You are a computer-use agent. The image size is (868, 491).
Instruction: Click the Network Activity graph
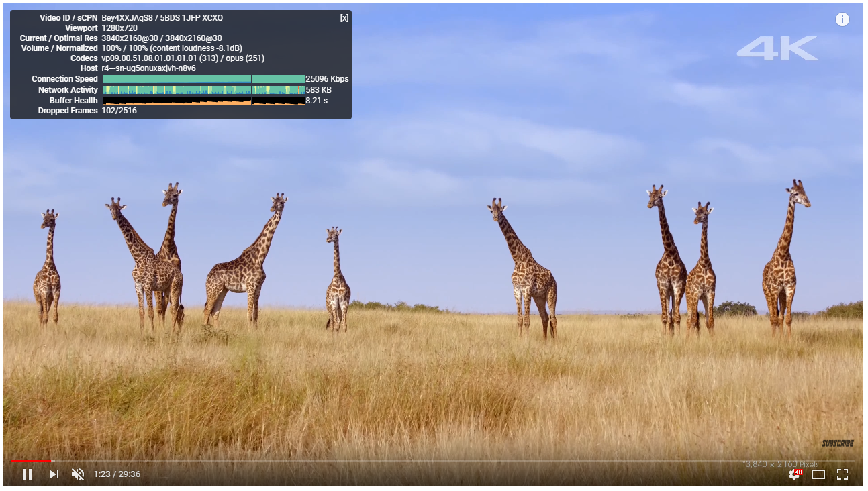click(203, 90)
